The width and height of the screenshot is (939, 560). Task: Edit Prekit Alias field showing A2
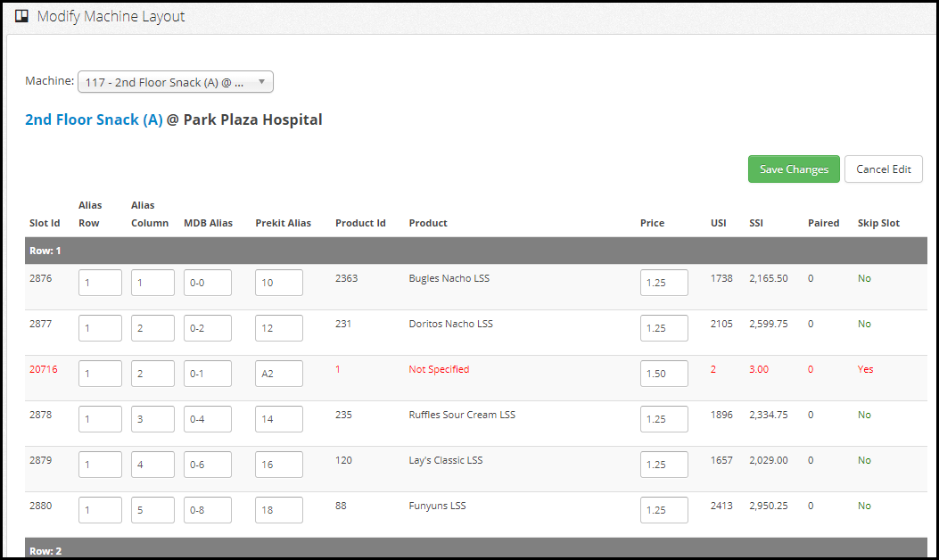(x=279, y=374)
